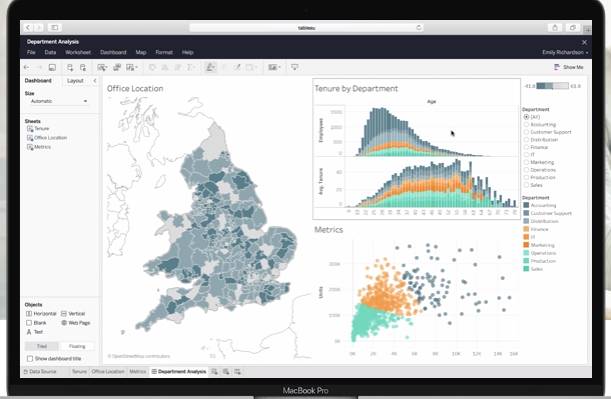This screenshot has width=611, height=399.
Task: Open the Data Source tab
Action: tap(40, 372)
